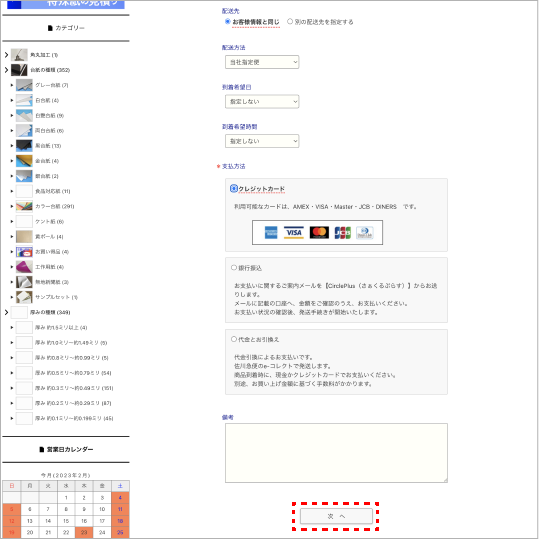Image resolution: width=539 pixels, height=539 pixels.
Task: Click the 次へ button
Action: pyautogui.click(x=336, y=516)
